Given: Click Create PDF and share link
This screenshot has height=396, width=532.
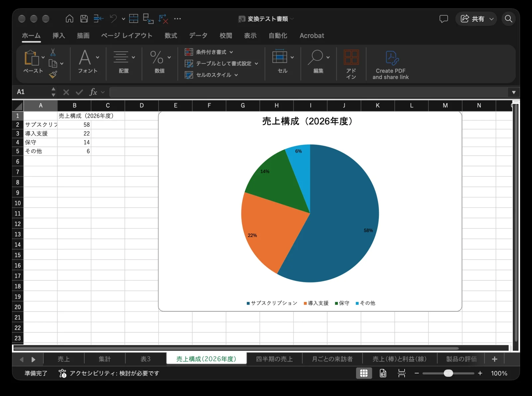Looking at the screenshot, I should 391,65.
